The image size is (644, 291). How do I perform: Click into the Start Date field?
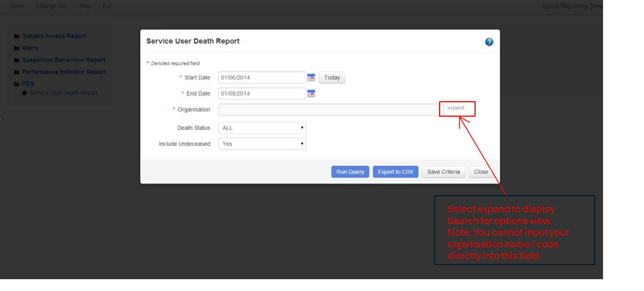[262, 78]
